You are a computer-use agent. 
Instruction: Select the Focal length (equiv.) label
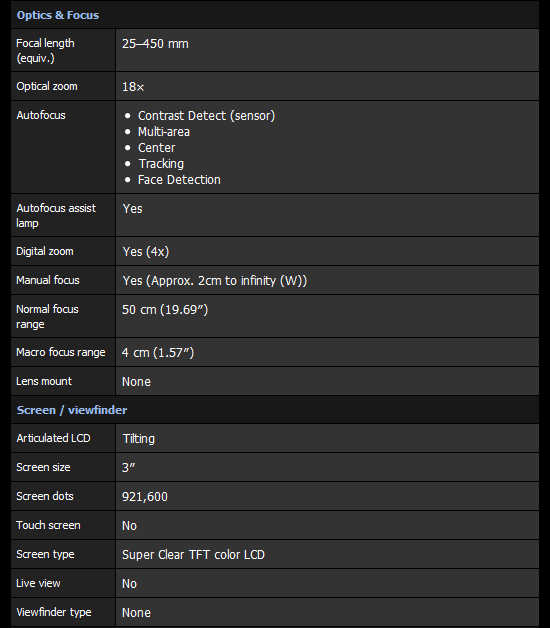click(x=45, y=50)
